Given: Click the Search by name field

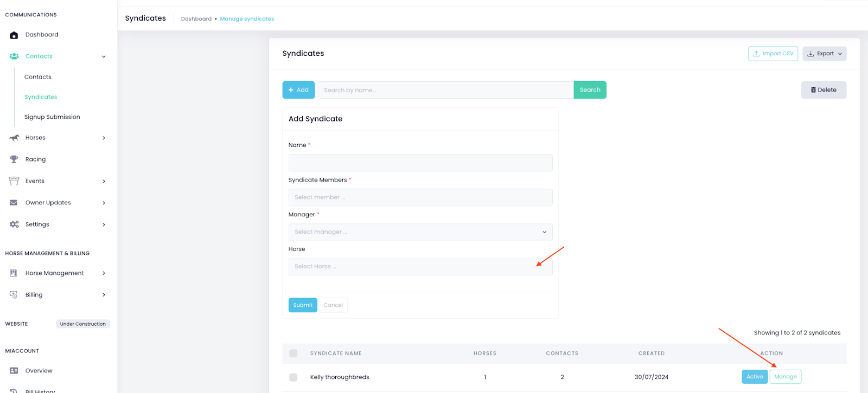Looking at the screenshot, I should [445, 90].
